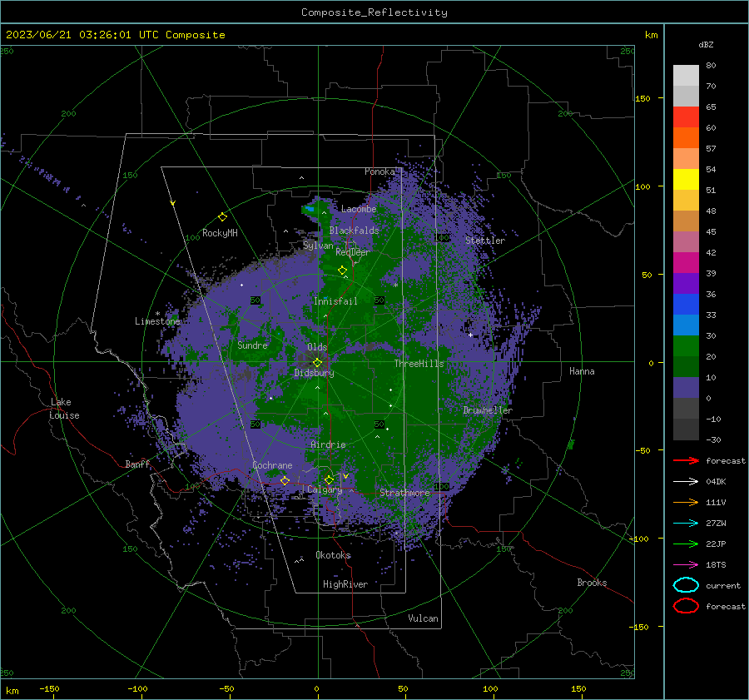Select the Okotoks label

tap(334, 555)
